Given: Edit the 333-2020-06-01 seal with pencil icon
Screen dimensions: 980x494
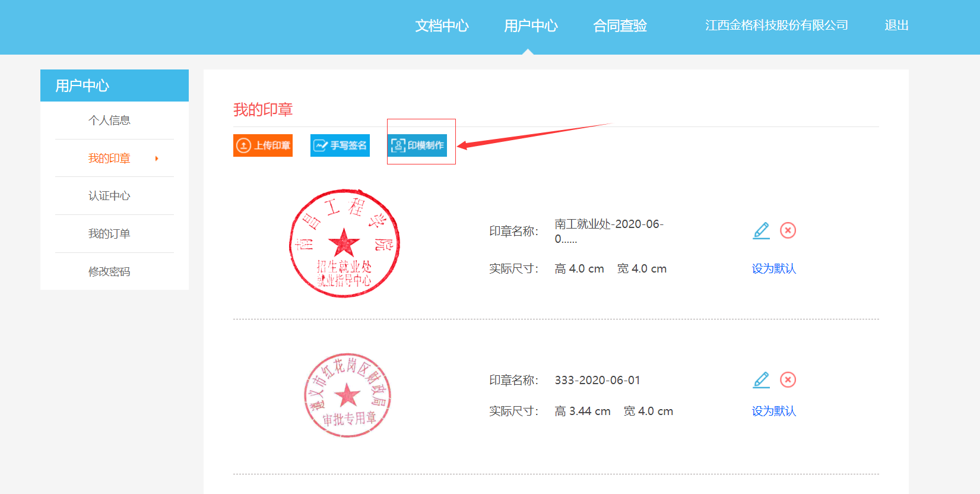Looking at the screenshot, I should 761,380.
